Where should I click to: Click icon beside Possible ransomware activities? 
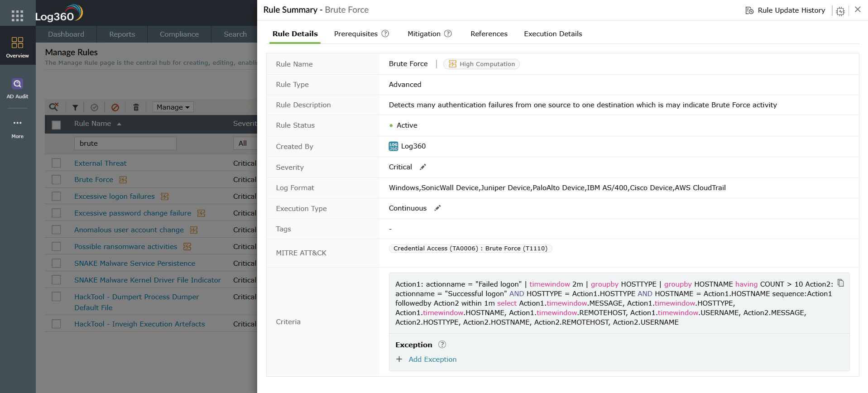(187, 247)
